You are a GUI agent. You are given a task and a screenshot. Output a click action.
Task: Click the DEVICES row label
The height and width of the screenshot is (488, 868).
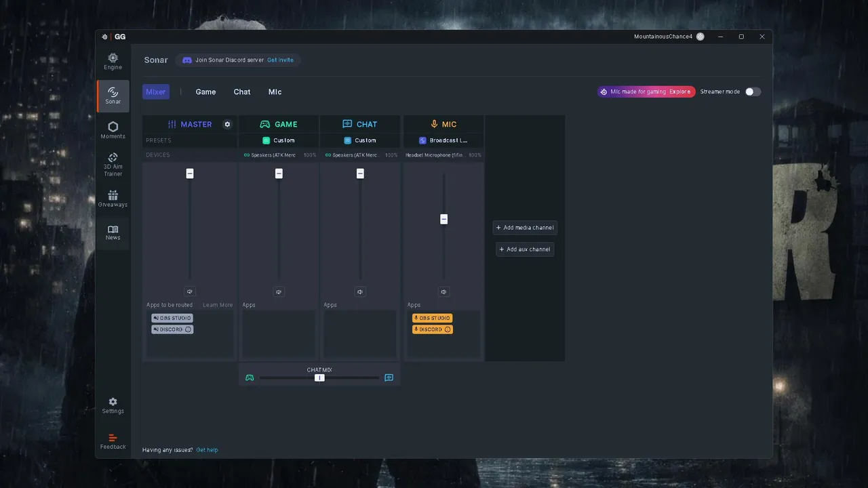point(158,155)
